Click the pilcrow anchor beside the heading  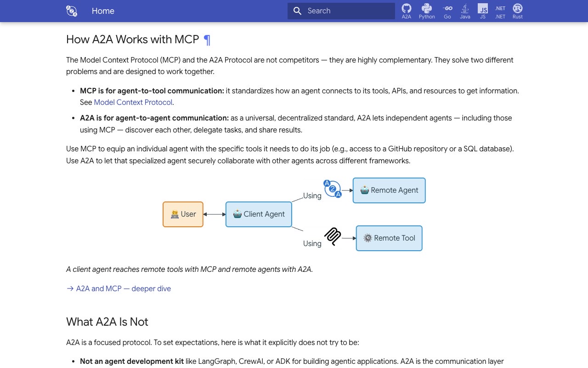207,40
